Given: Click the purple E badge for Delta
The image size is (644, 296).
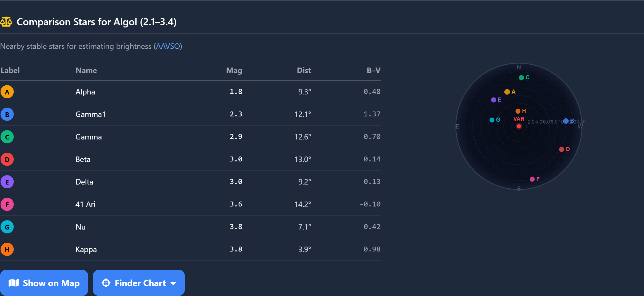Looking at the screenshot, I should tap(7, 182).
